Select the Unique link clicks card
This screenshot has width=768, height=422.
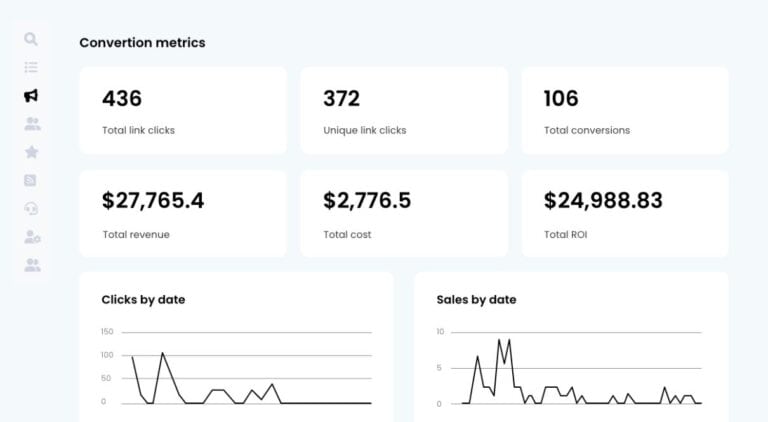[404, 111]
